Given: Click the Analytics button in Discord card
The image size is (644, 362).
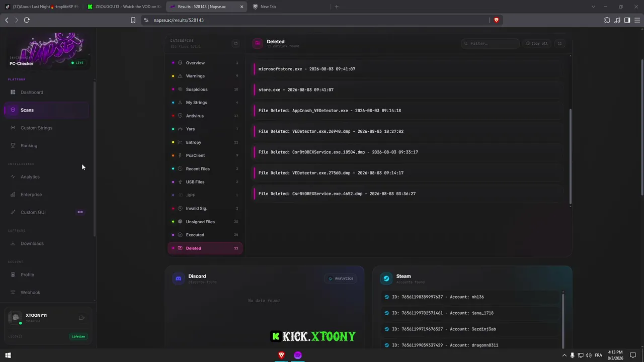Looking at the screenshot, I should tap(341, 279).
